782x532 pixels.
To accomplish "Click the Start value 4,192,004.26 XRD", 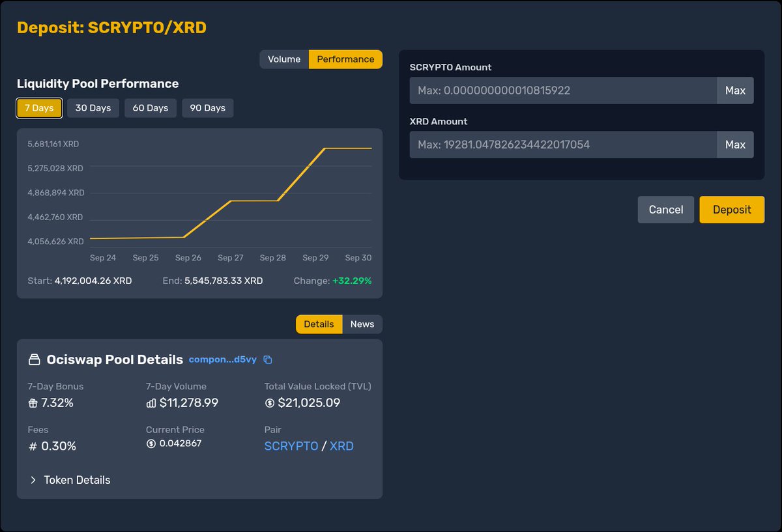I will [x=93, y=281].
